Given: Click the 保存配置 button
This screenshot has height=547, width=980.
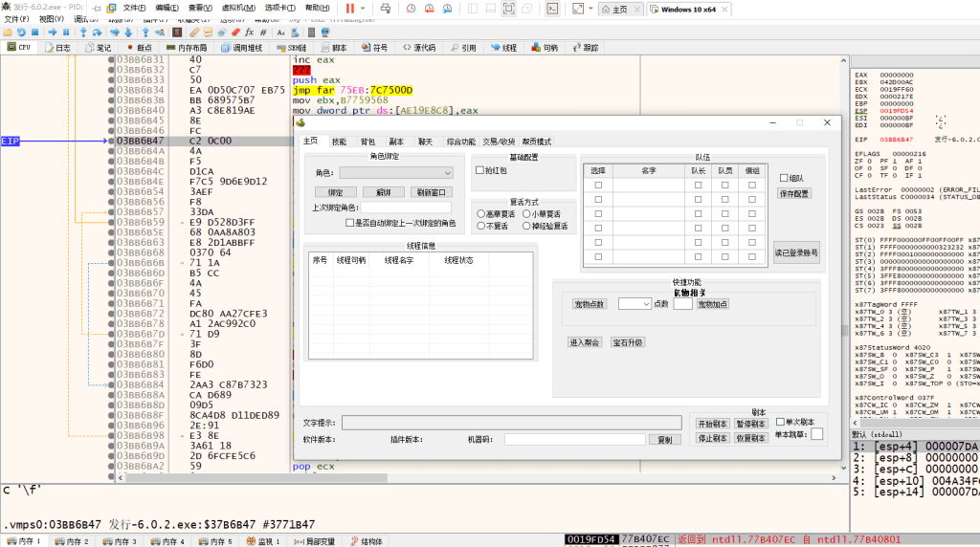Looking at the screenshot, I should pos(794,193).
